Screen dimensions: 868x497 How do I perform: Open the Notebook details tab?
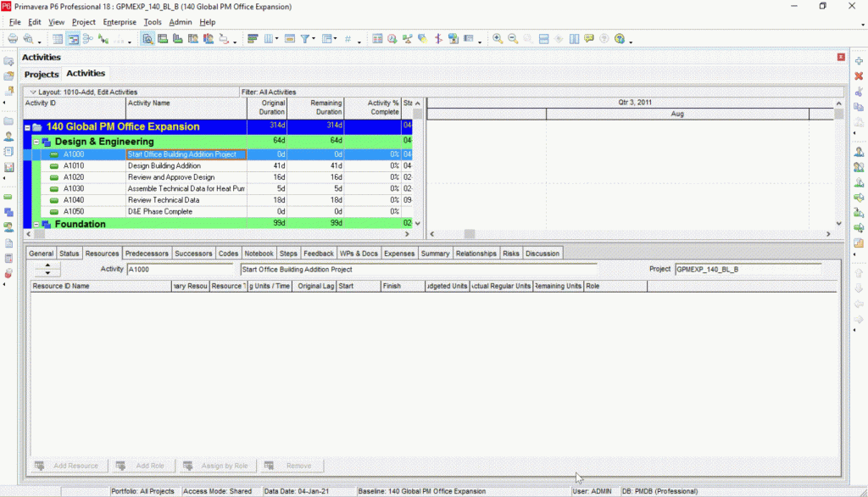tap(259, 254)
